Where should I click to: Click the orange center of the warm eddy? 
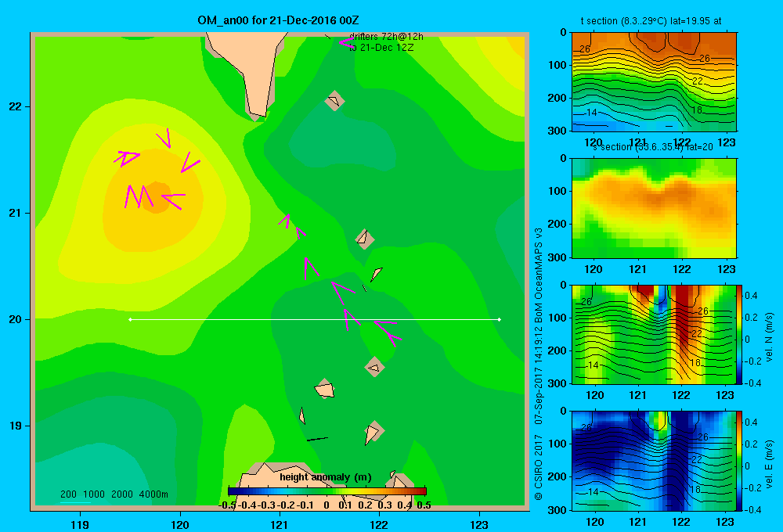pyautogui.click(x=157, y=197)
